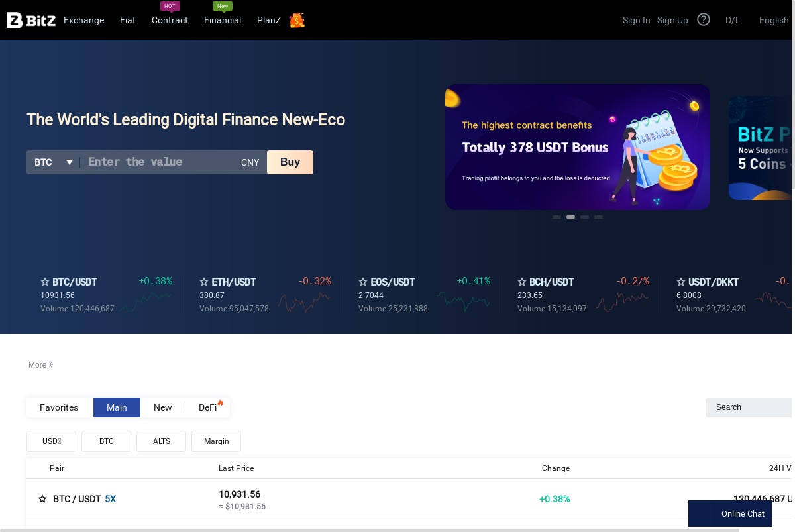Open the BTC currency dropdown

point(53,162)
